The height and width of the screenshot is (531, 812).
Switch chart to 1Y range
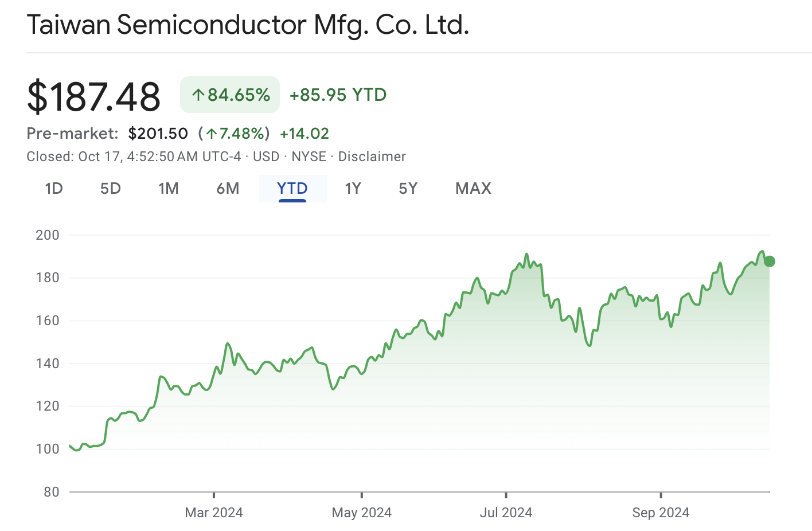coord(353,189)
